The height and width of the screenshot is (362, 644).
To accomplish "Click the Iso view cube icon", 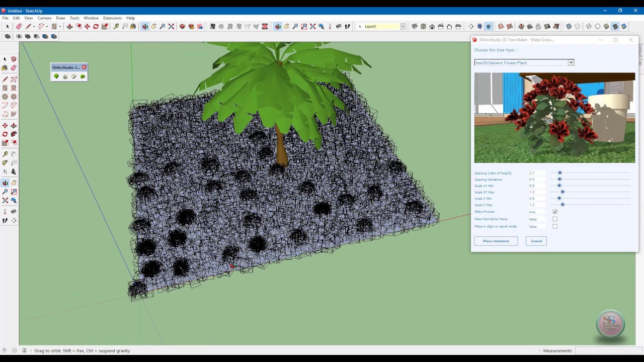I will click(415, 26).
